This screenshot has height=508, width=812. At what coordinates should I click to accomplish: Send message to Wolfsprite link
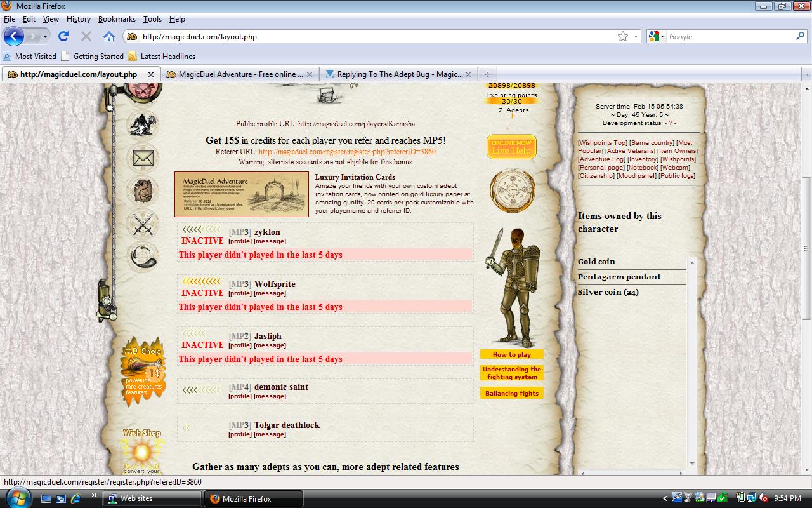[270, 293]
